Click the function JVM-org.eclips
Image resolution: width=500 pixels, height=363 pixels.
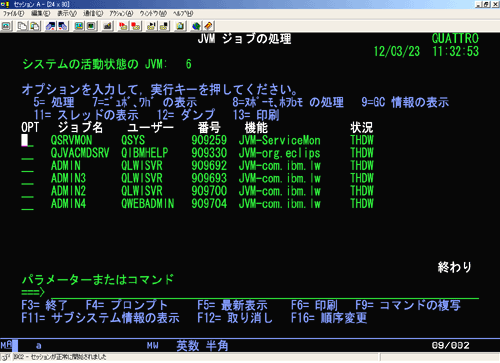[x=279, y=153]
